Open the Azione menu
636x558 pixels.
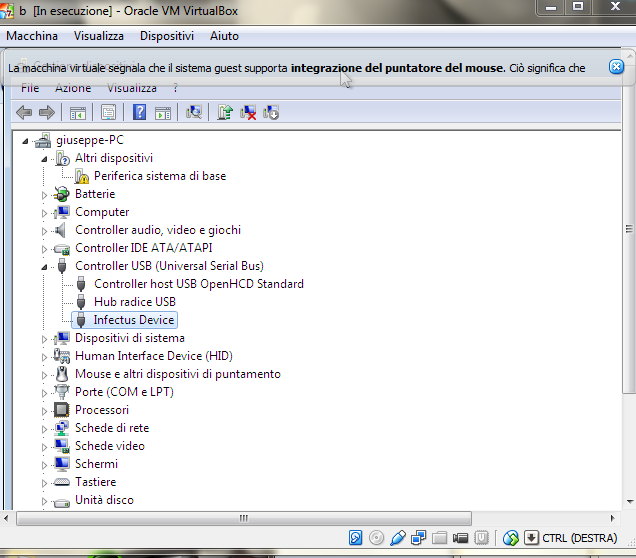point(73,88)
